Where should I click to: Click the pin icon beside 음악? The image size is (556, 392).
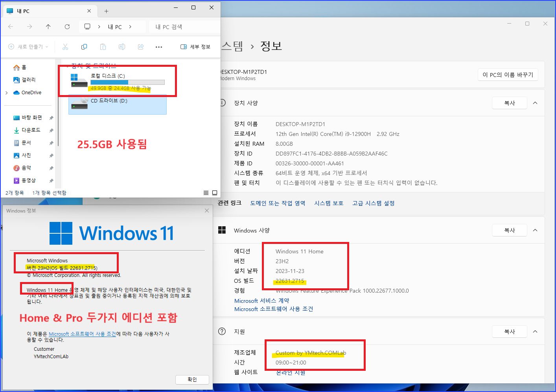[x=51, y=168]
